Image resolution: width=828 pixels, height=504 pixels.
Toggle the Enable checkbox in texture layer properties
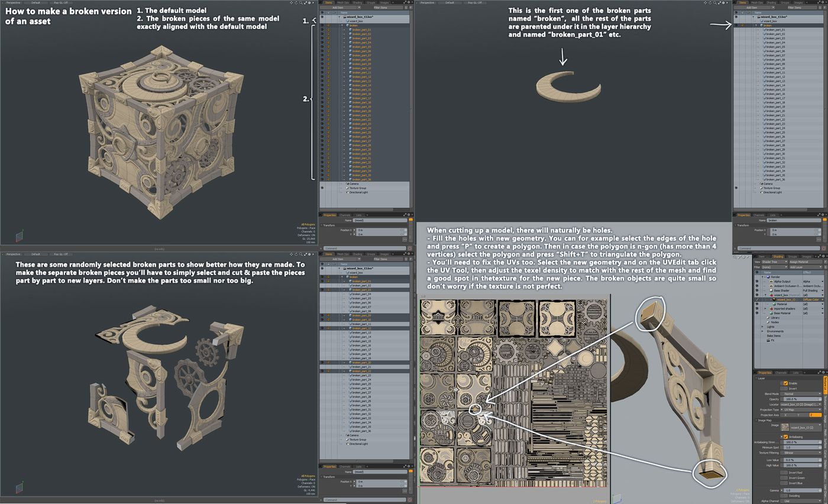(786, 383)
